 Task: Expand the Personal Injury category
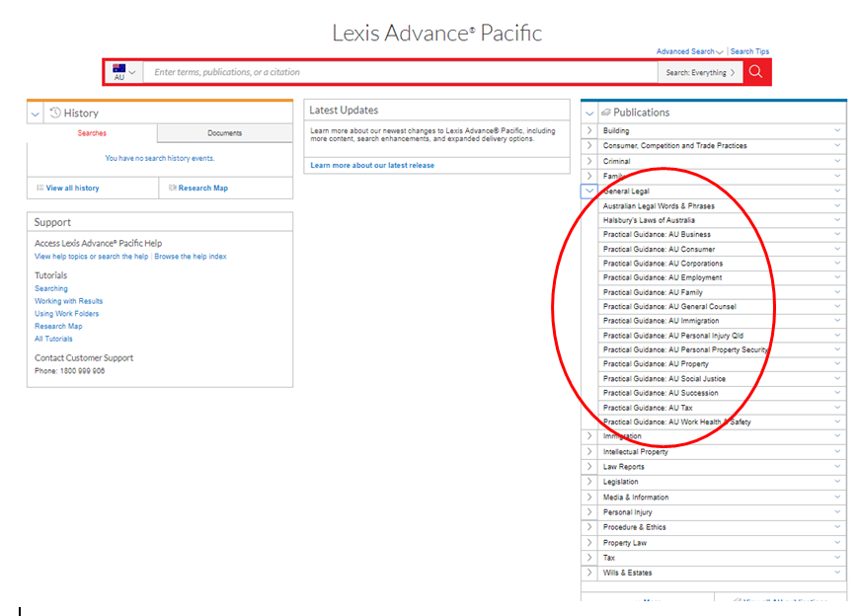pos(589,512)
